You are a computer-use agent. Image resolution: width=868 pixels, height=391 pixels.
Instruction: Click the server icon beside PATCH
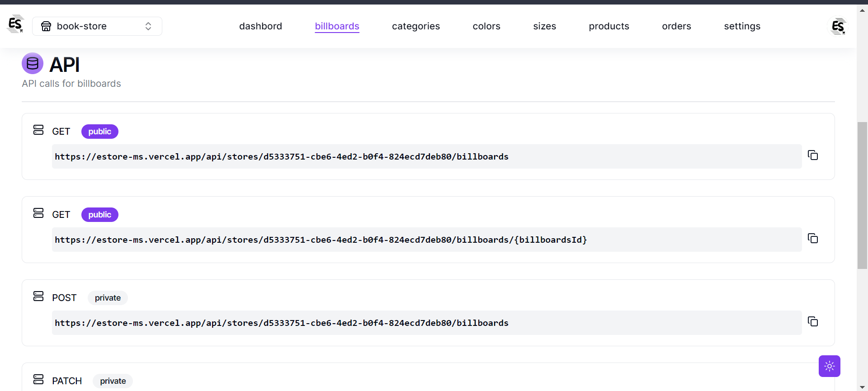(38, 379)
